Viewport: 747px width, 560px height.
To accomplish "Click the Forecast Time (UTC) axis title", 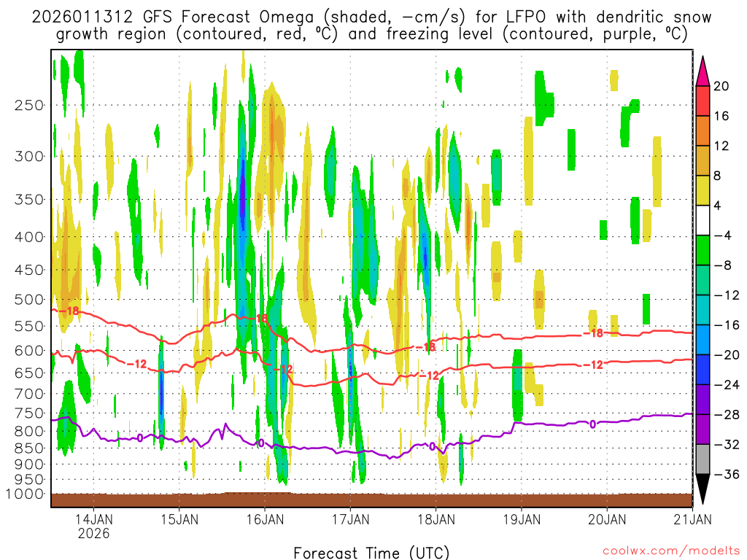I will (371, 552).
